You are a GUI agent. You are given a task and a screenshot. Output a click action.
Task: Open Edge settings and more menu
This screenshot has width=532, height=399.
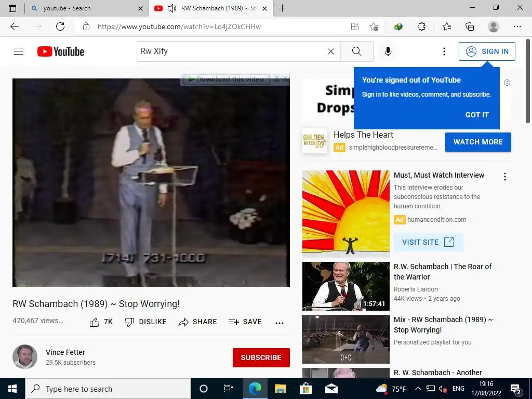[517, 26]
